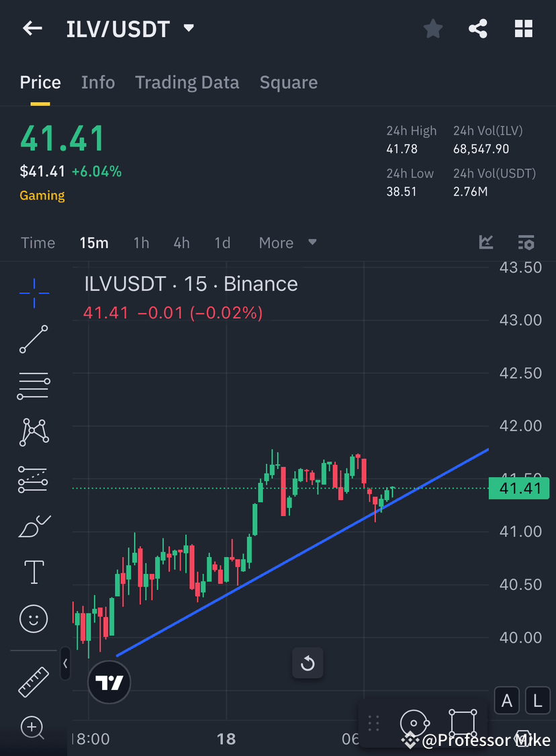
Task: Click the 41.41 price label on axis
Action: click(518, 489)
